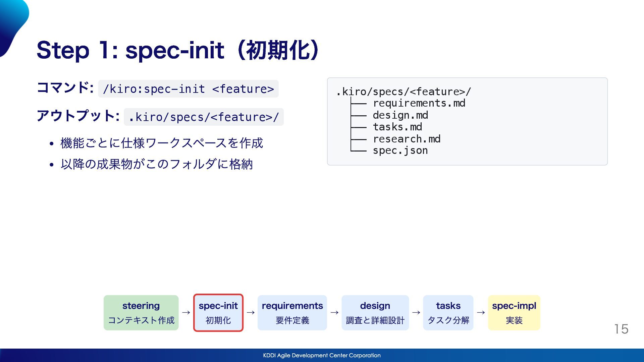Click design.md in the file tree
The width and height of the screenshot is (644, 362).
400,115
